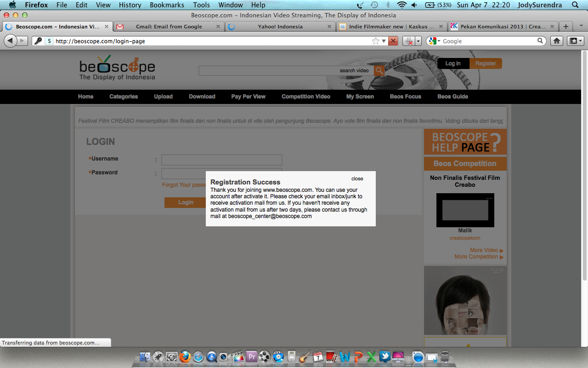Image resolution: width=588 pixels, height=368 pixels.
Task: Open Launchpad rocket in the Dock
Action: tap(158, 356)
